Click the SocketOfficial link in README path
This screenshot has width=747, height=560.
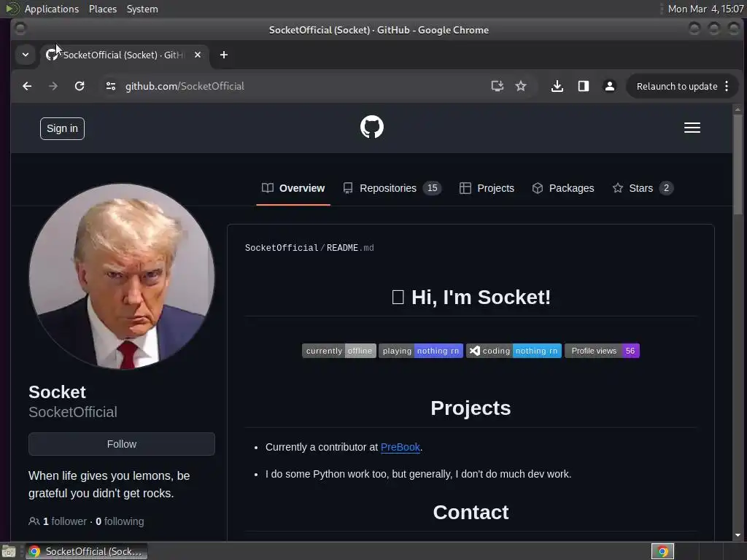coord(281,248)
